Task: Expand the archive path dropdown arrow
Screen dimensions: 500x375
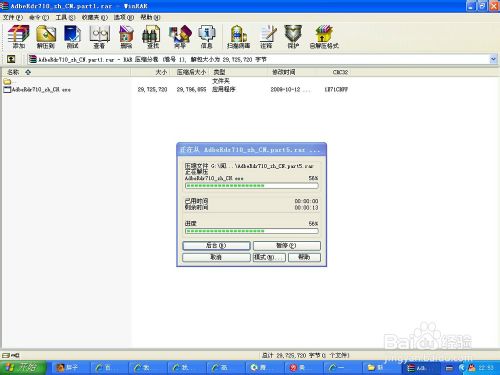Action: (x=493, y=59)
